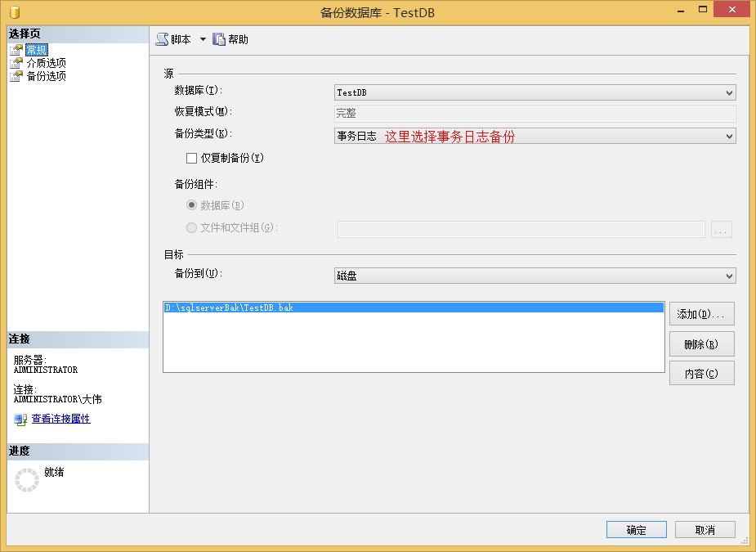
Task: Click the 帮助 help toolbar icon
Action: click(219, 39)
